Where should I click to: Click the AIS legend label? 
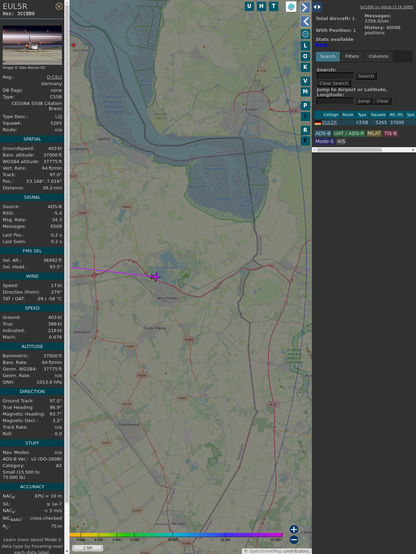[x=341, y=141]
